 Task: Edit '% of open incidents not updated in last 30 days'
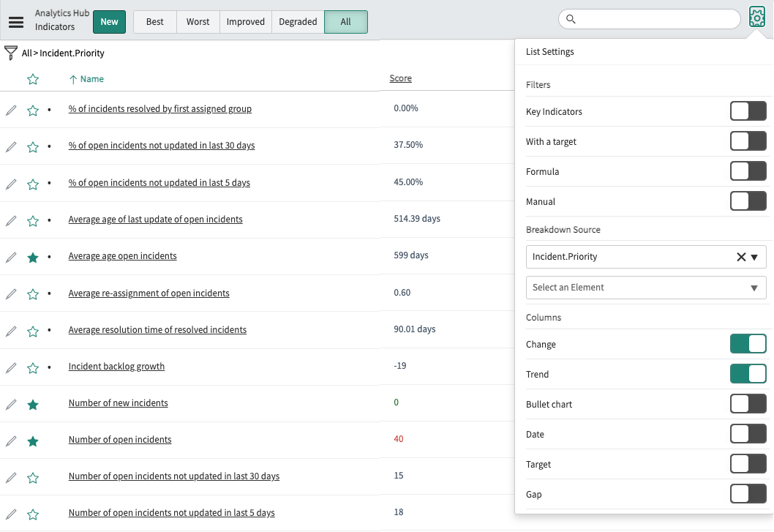tap(11, 147)
